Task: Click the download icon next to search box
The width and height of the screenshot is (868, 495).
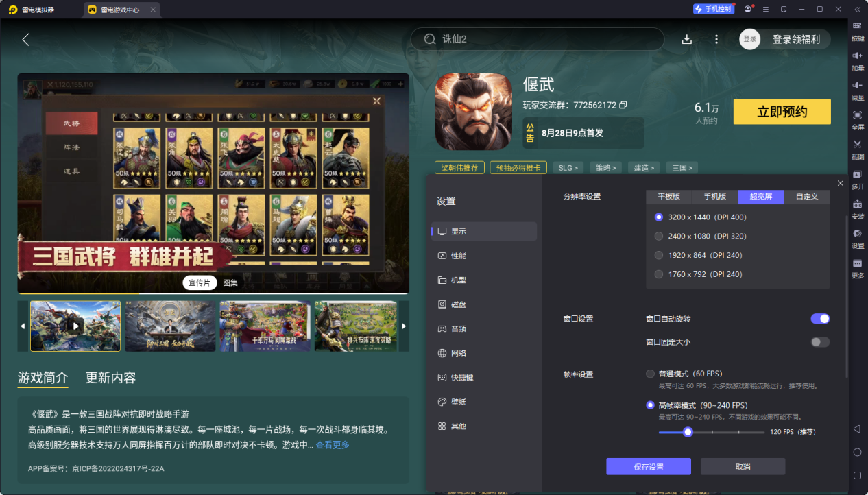Action: tap(686, 39)
